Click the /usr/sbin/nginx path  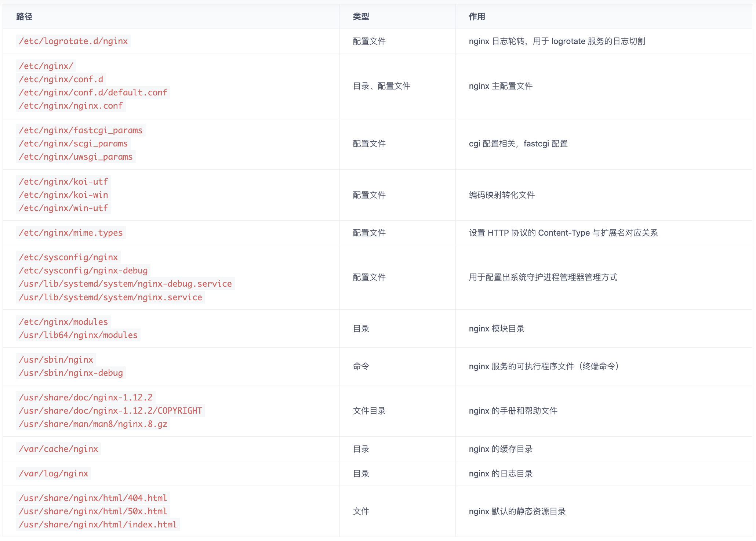(x=56, y=360)
